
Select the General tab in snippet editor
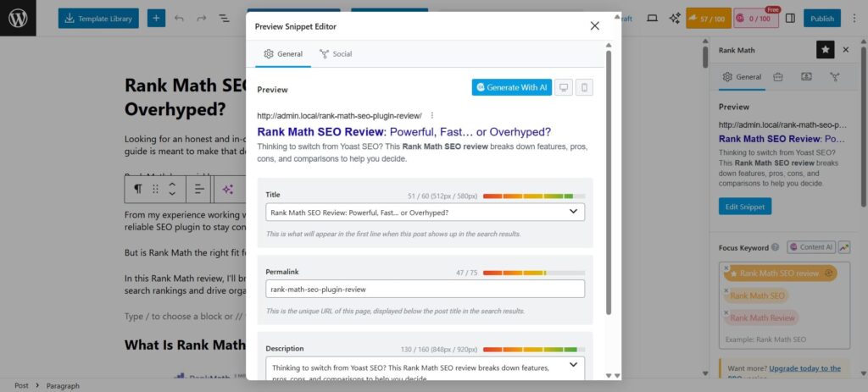click(283, 53)
